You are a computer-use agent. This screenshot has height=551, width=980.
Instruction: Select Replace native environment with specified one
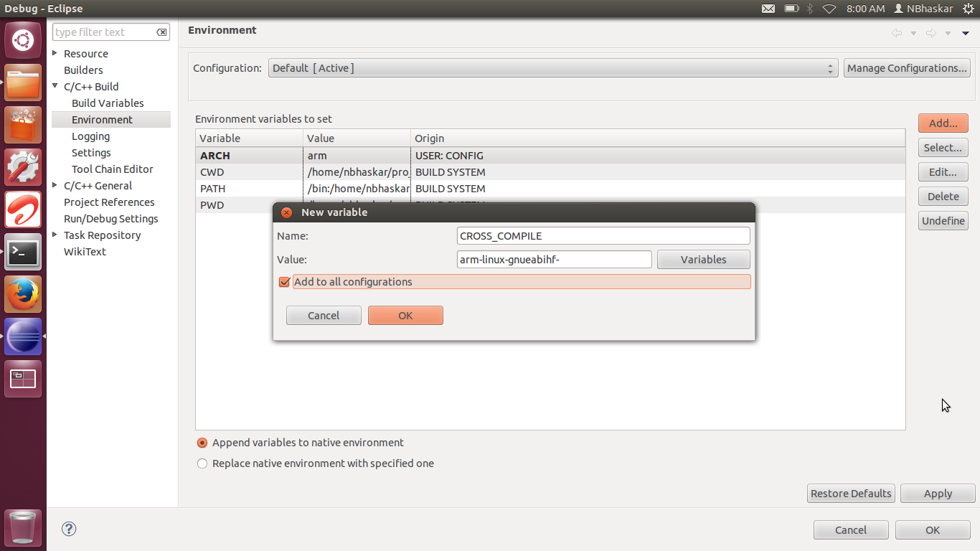202,463
